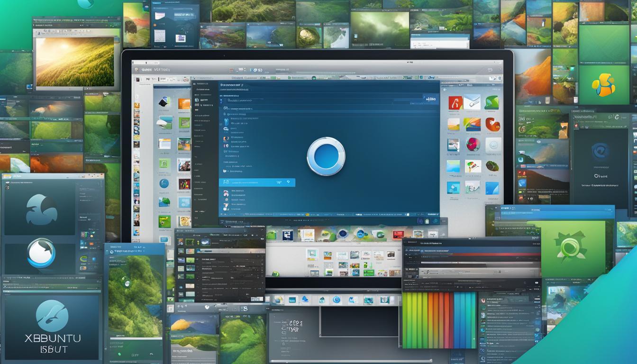Click the large blue circular button in center

coord(326,156)
